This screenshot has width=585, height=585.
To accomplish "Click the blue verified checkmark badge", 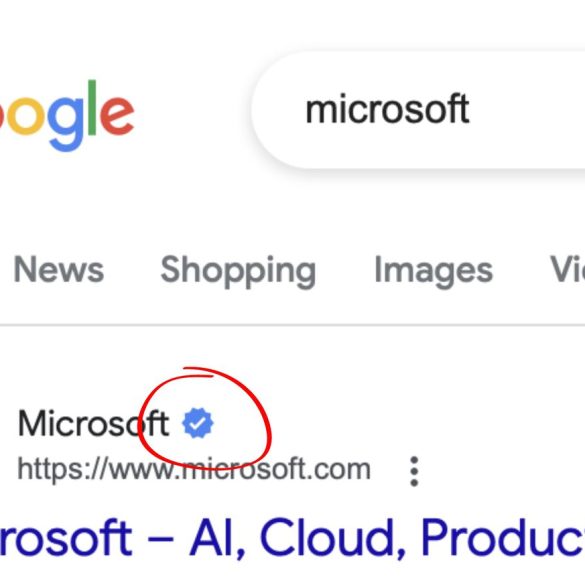I will 198,423.
